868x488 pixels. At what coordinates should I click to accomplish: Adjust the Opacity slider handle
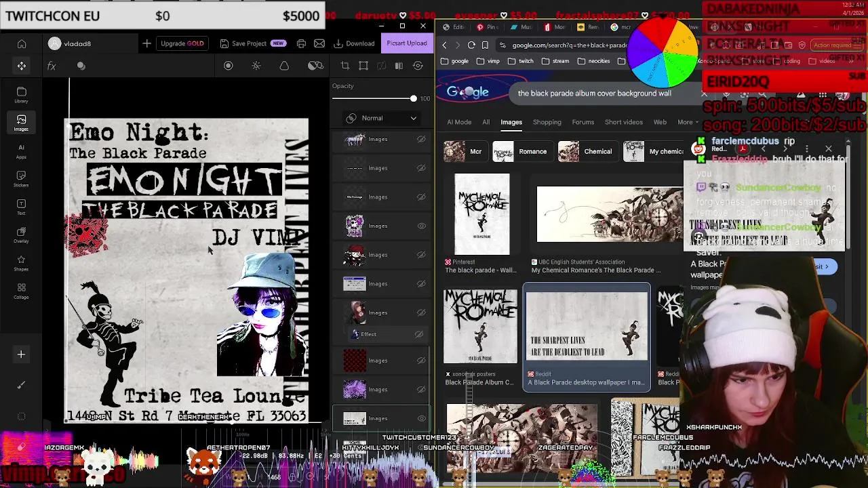pos(413,99)
